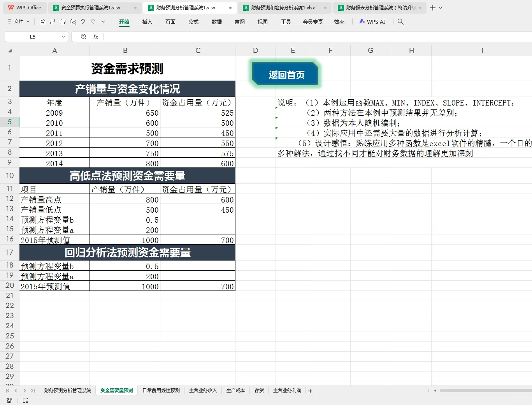
Task: Click cell with value 575
Action: 198,153
